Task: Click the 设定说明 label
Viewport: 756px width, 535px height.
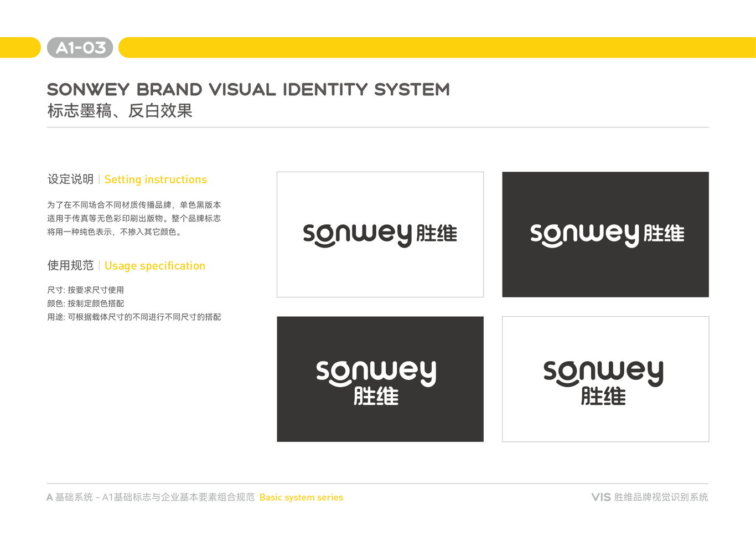Action: click(x=70, y=179)
